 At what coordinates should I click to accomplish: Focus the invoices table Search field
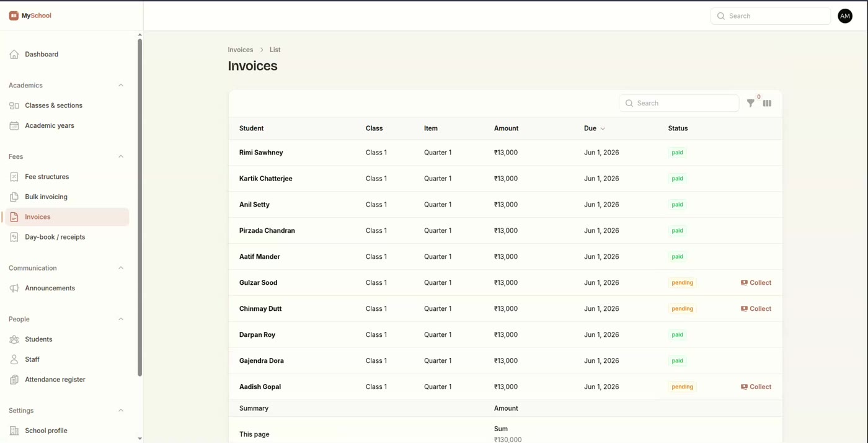679,104
